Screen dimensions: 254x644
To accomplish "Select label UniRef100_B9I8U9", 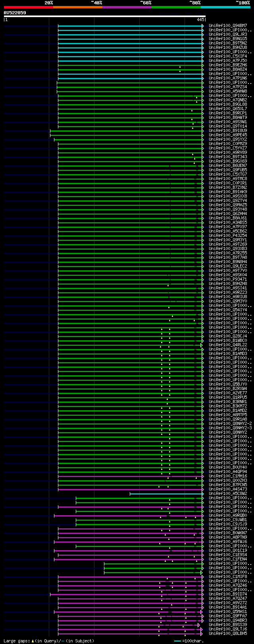I will pos(228,131).
